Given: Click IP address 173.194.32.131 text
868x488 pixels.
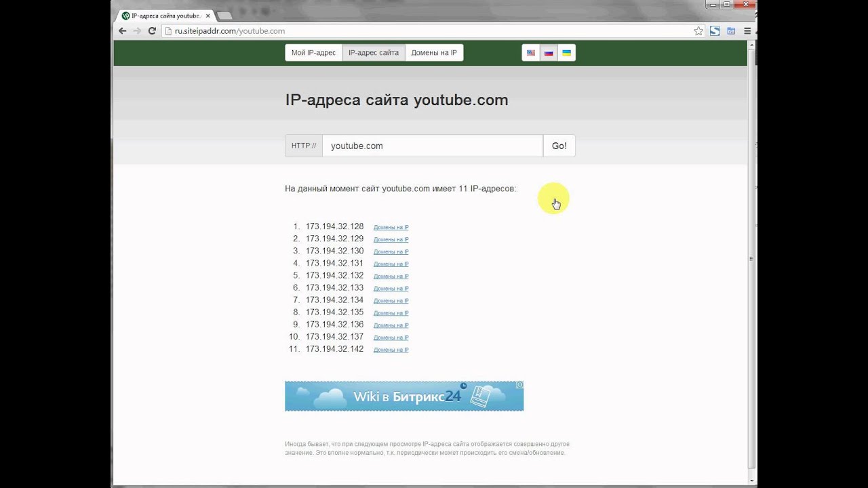Looking at the screenshot, I should (x=334, y=263).
